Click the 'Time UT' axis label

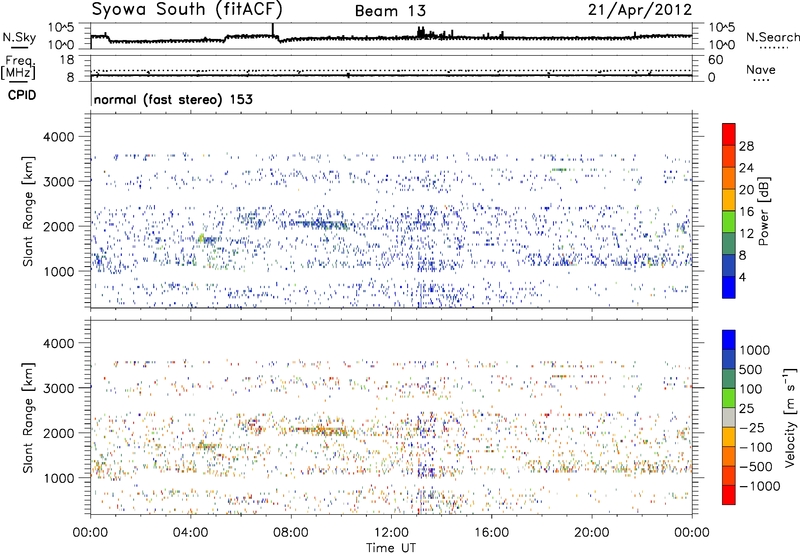pos(391,547)
